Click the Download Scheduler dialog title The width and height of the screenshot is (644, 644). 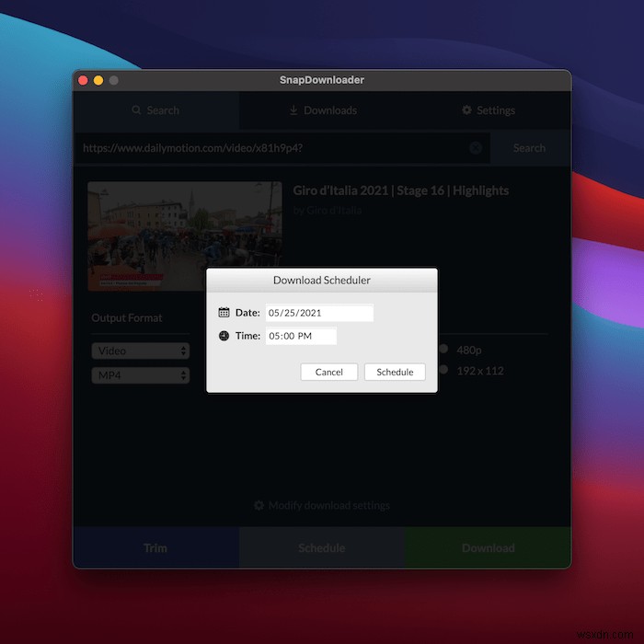click(x=322, y=280)
